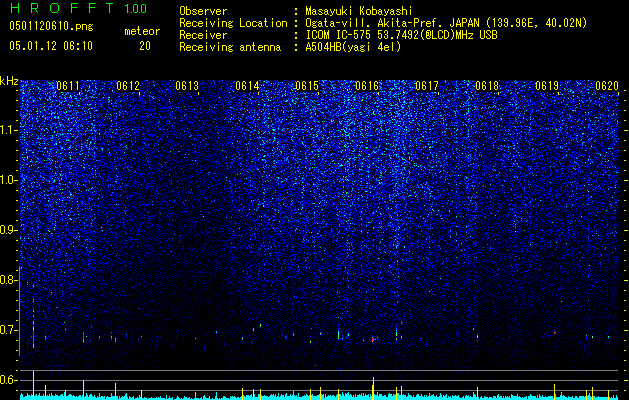Image resolution: width=629 pixels, height=400 pixels.
Task: Click the Receiving Location label
Action: (233, 23)
